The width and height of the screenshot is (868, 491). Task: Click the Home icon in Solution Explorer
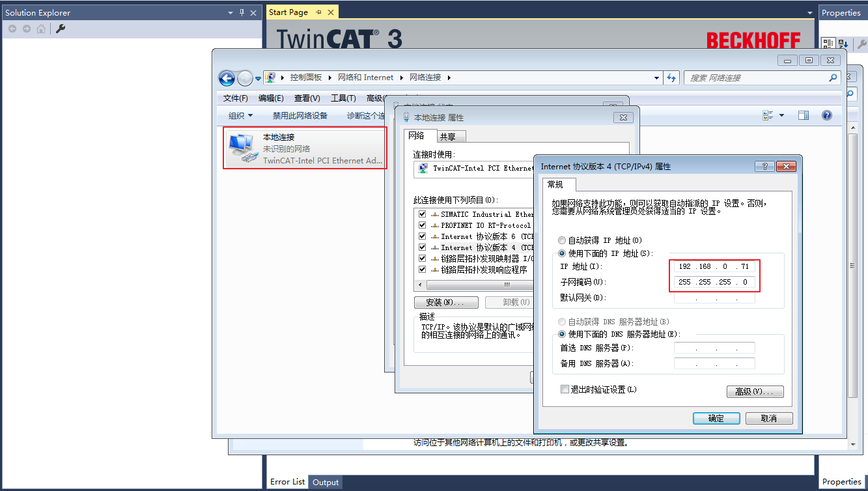41,29
